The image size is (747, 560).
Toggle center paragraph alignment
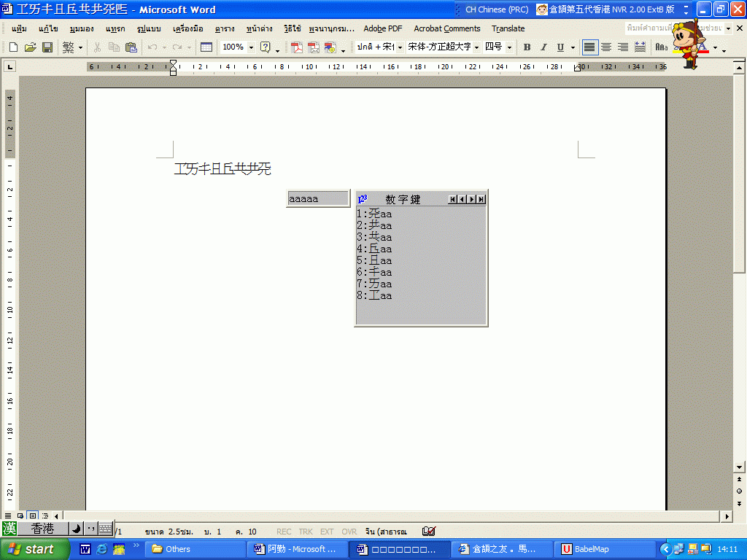(606, 47)
